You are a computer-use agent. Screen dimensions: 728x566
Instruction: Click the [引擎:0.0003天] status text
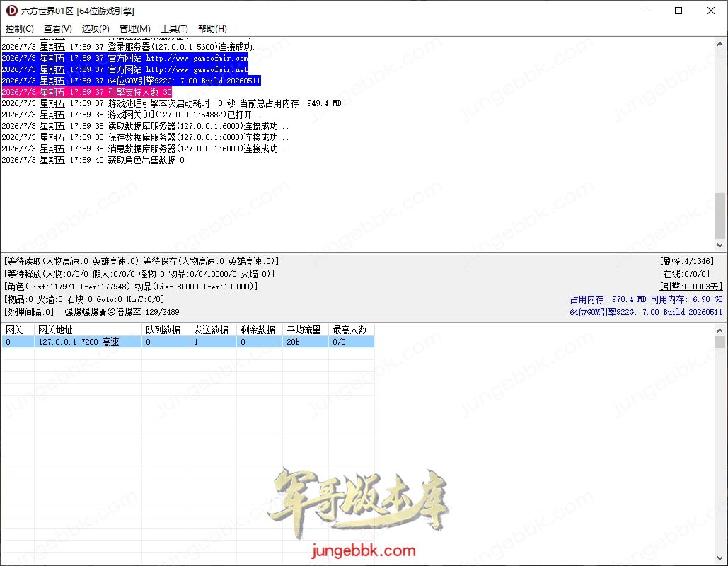(x=691, y=287)
